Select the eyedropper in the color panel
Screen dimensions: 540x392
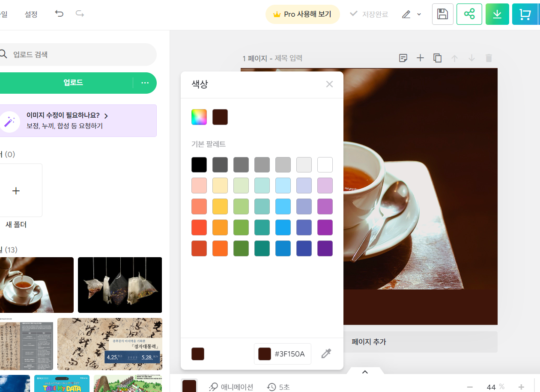click(x=326, y=353)
